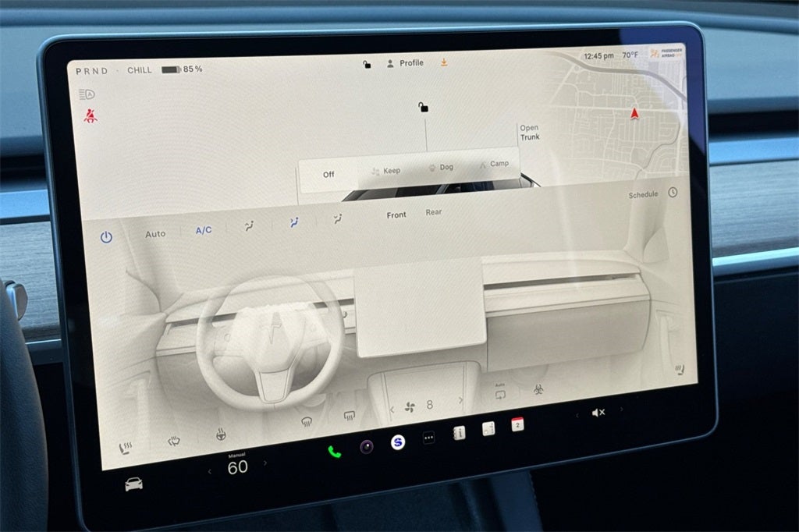Expand the app tray with three dots
This screenshot has width=799, height=532.
click(x=428, y=438)
